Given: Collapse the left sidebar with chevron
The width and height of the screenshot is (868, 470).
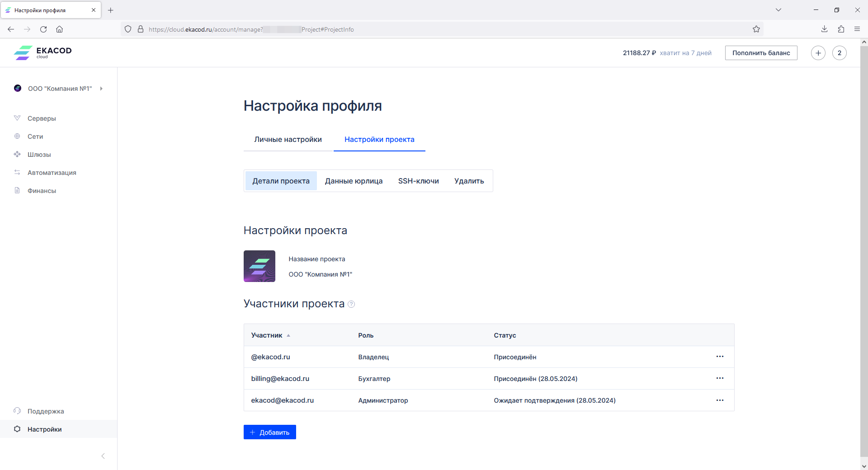Looking at the screenshot, I should pyautogui.click(x=103, y=456).
